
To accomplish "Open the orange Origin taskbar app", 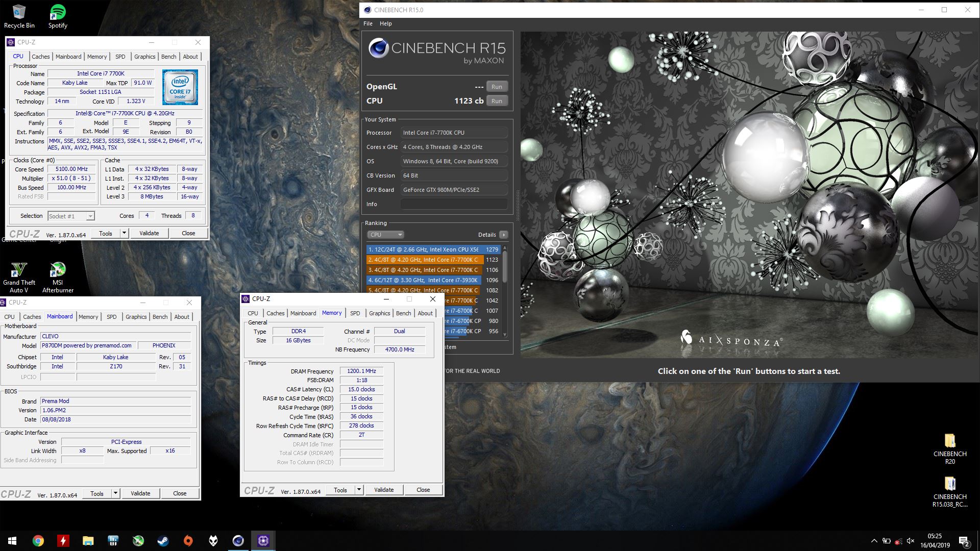I will [x=188, y=541].
